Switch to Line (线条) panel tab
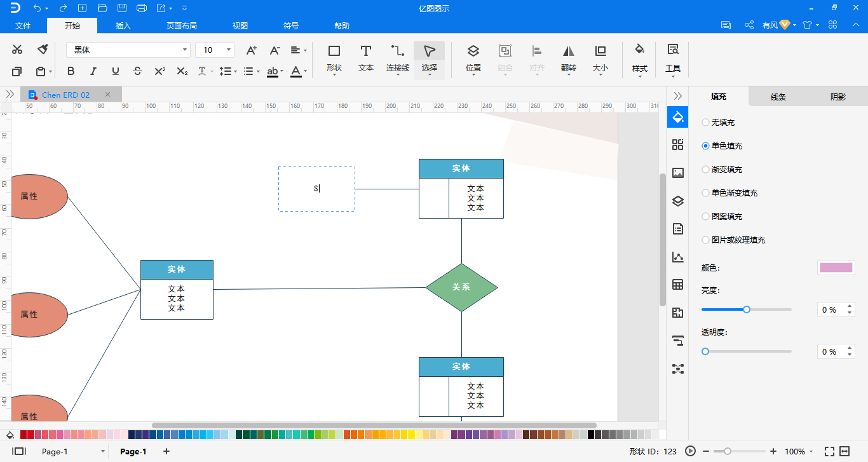868x462 pixels. (x=778, y=97)
